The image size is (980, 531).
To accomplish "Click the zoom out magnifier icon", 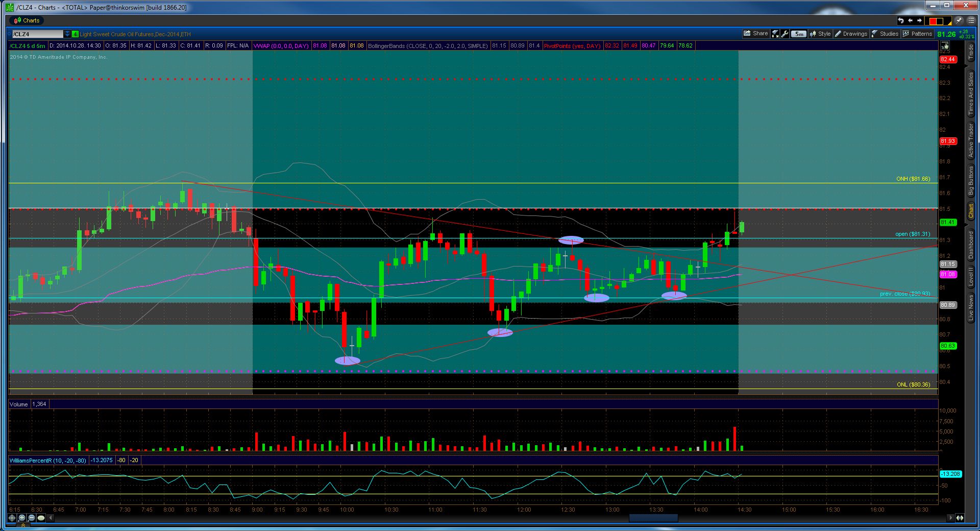I will [x=32, y=518].
